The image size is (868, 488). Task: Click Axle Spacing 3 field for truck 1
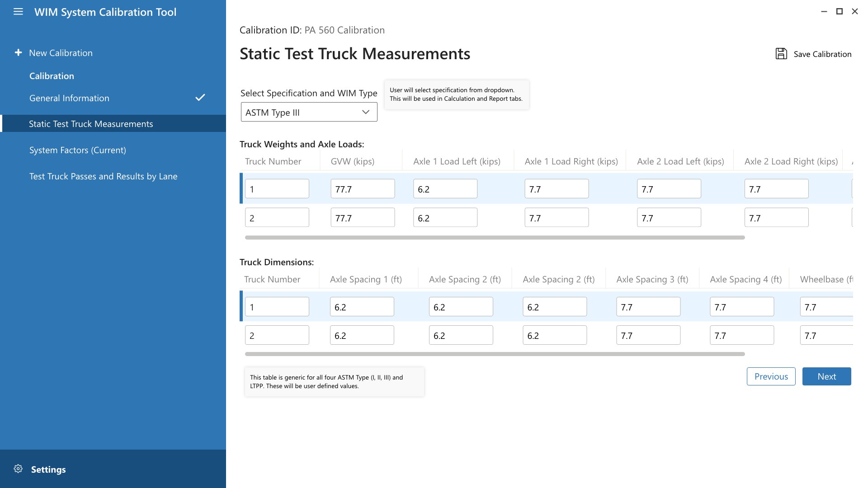coord(648,307)
